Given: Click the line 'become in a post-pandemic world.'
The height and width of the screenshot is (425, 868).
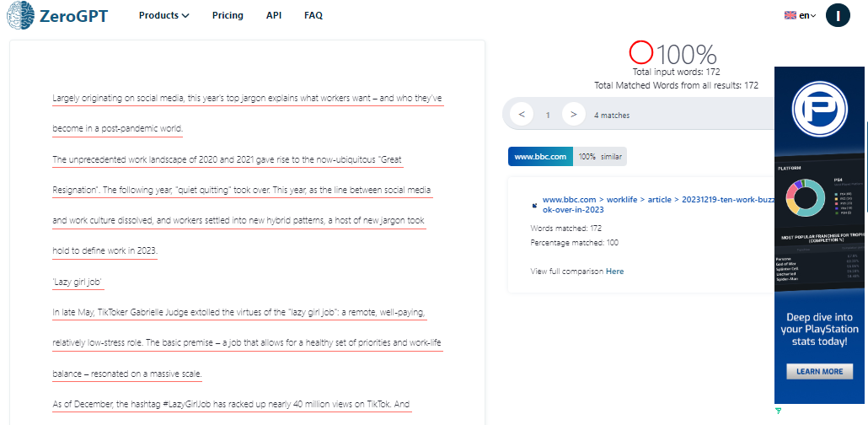Looking at the screenshot, I should pos(117,129).
